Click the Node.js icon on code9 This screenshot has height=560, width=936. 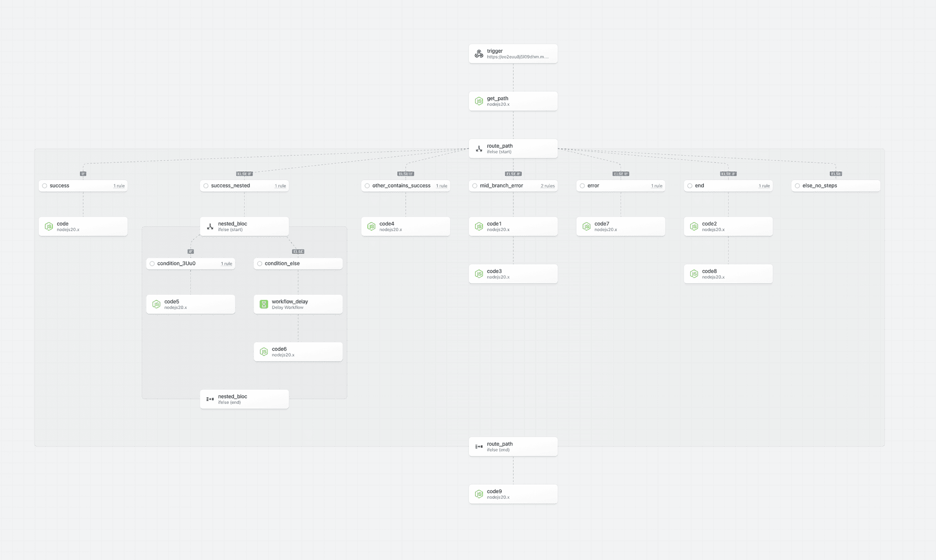point(479,494)
